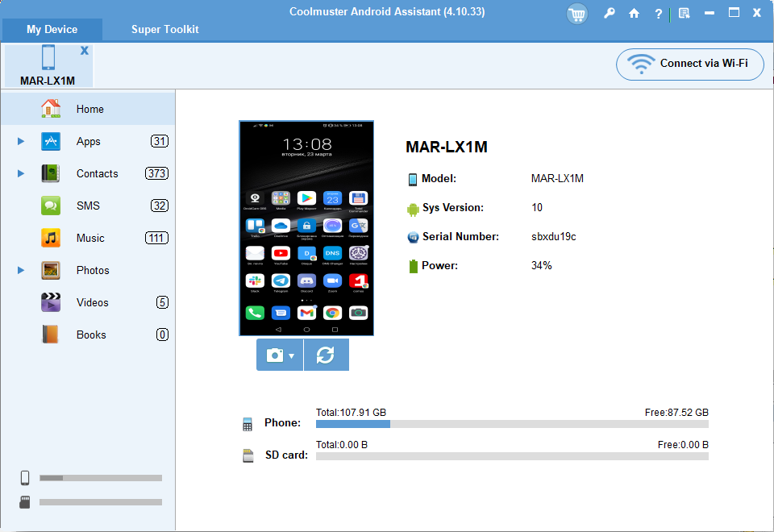Take a screenshot with camera button
Image resolution: width=774 pixels, height=532 pixels.
pyautogui.click(x=275, y=355)
